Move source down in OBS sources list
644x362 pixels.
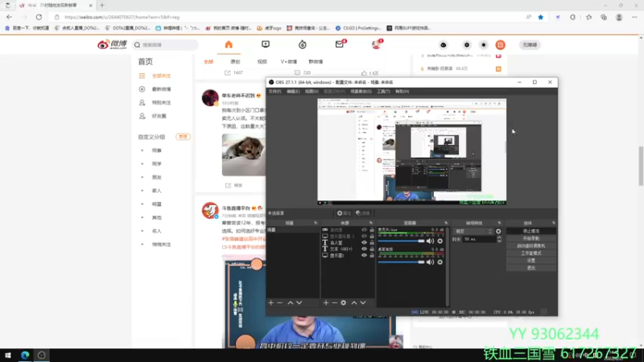click(x=363, y=303)
